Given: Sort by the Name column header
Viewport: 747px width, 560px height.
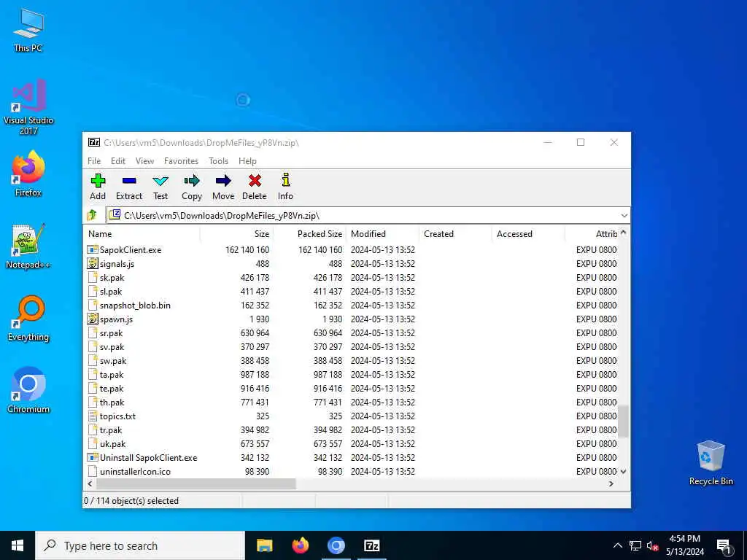Looking at the screenshot, I should pyautogui.click(x=142, y=234).
